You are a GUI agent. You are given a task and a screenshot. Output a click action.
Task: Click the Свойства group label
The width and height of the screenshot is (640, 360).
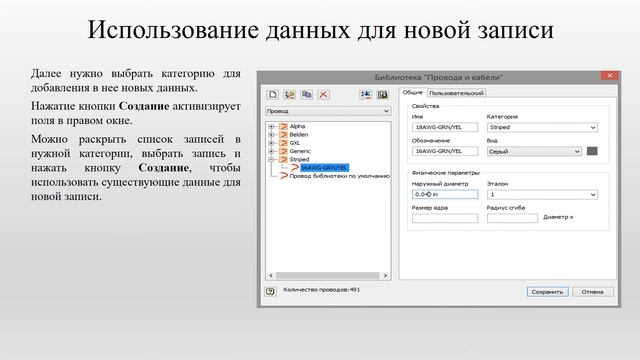(425, 106)
